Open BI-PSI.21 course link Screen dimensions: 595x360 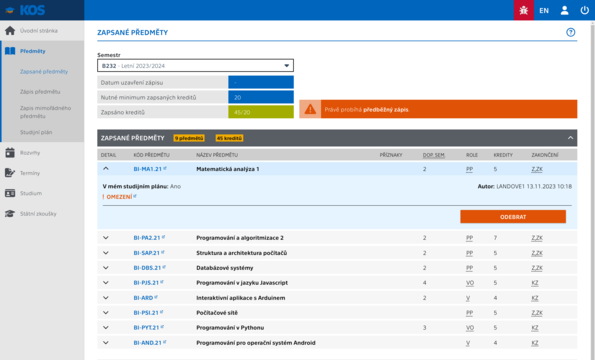[148, 313]
